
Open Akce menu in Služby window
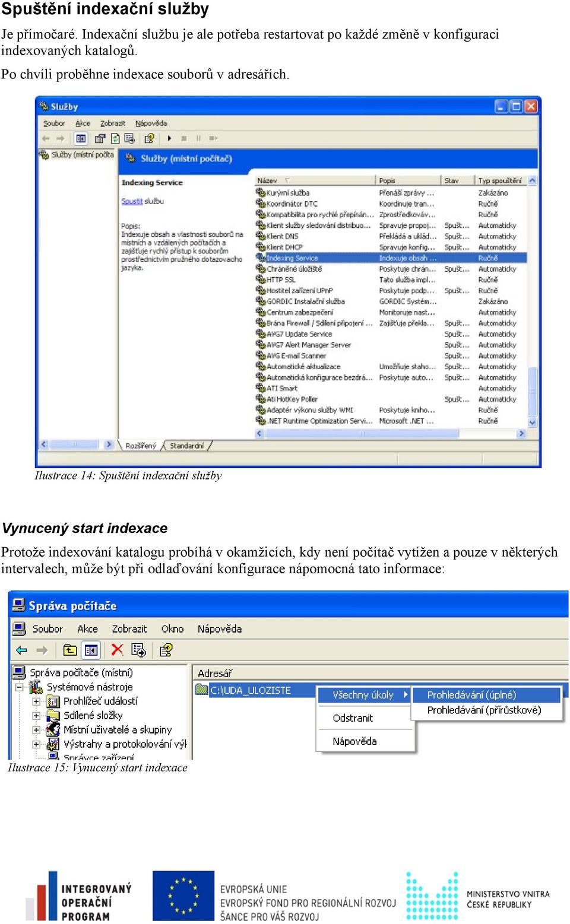[x=83, y=123]
